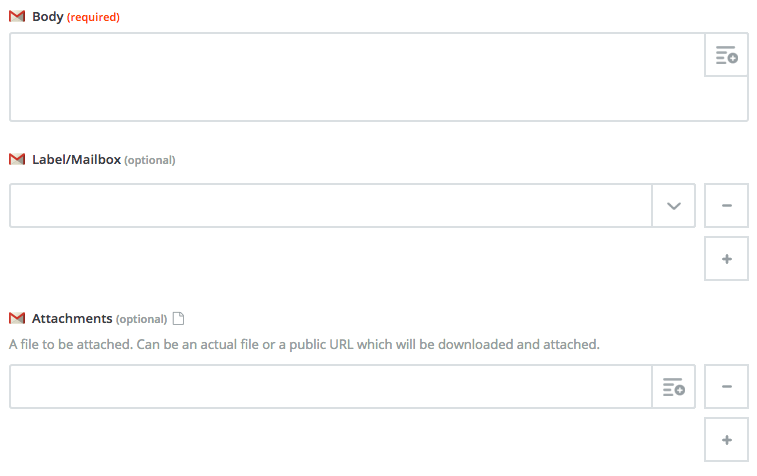The height and width of the screenshot is (476, 757).
Task: Click the file icon next to Attachments
Action: [x=178, y=319]
